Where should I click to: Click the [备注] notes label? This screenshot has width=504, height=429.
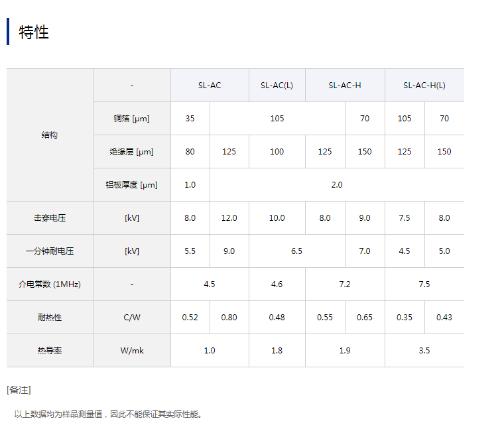[x=19, y=390]
